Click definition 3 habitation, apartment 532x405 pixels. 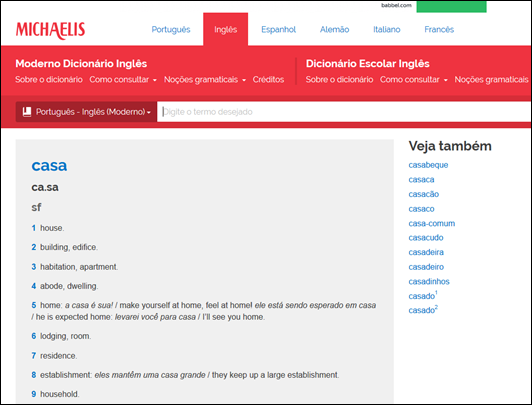point(75,267)
